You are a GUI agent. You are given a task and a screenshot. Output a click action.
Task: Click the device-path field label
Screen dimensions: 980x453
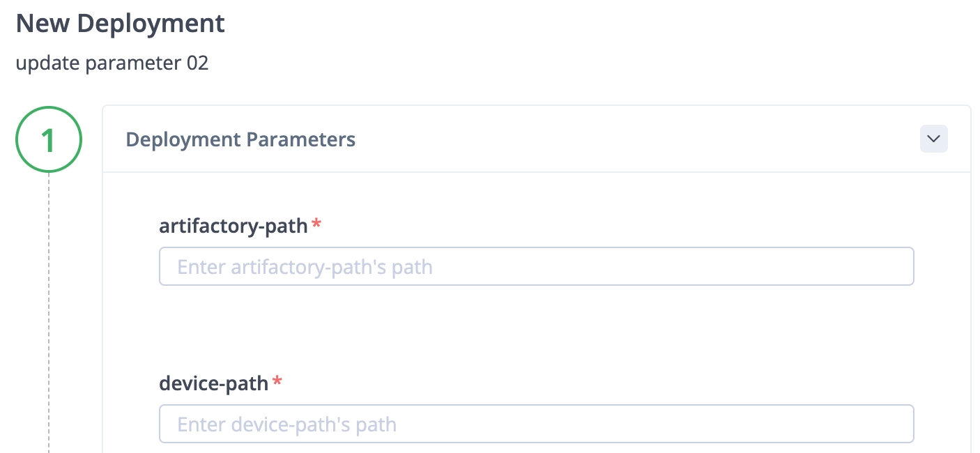(214, 383)
